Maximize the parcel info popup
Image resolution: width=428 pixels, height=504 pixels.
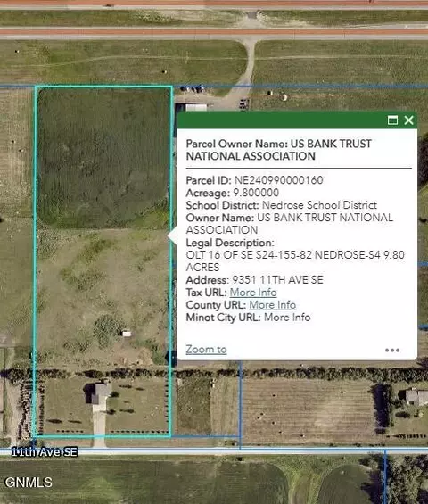click(392, 120)
